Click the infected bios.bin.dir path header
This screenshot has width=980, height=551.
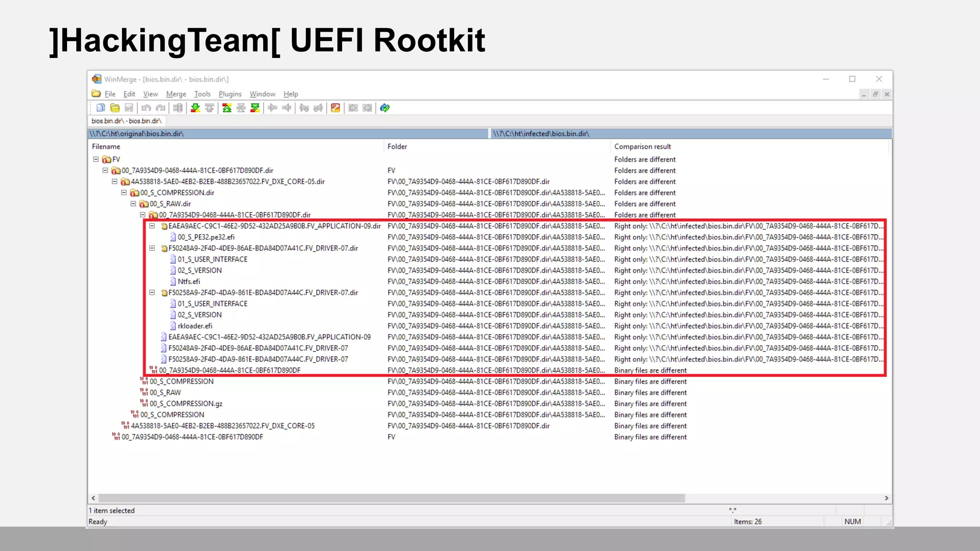(x=691, y=134)
